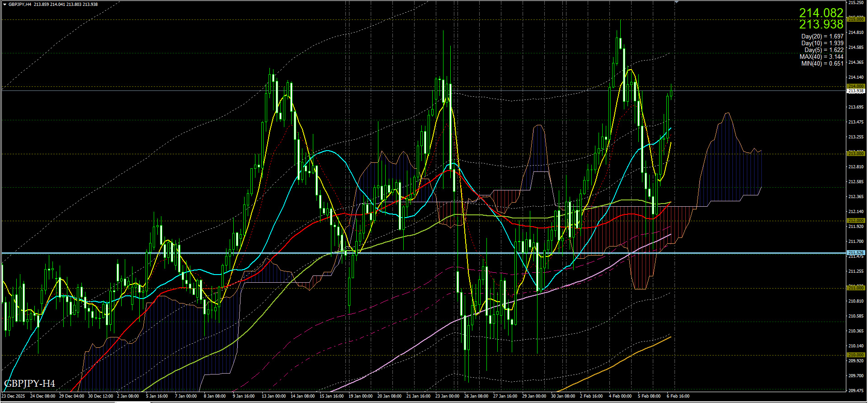Click the 210.000 price level tag

coord(856,355)
